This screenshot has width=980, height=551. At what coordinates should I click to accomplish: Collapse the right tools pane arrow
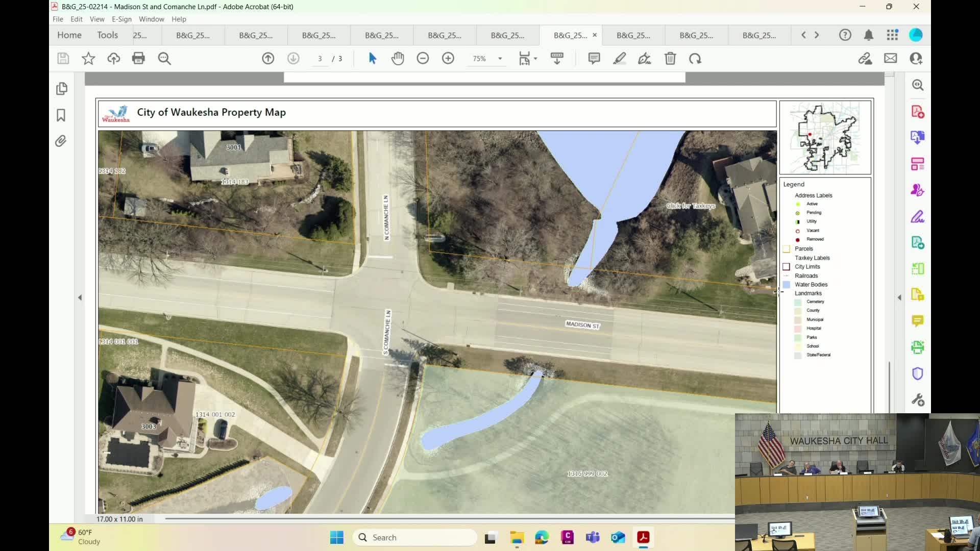(x=899, y=297)
